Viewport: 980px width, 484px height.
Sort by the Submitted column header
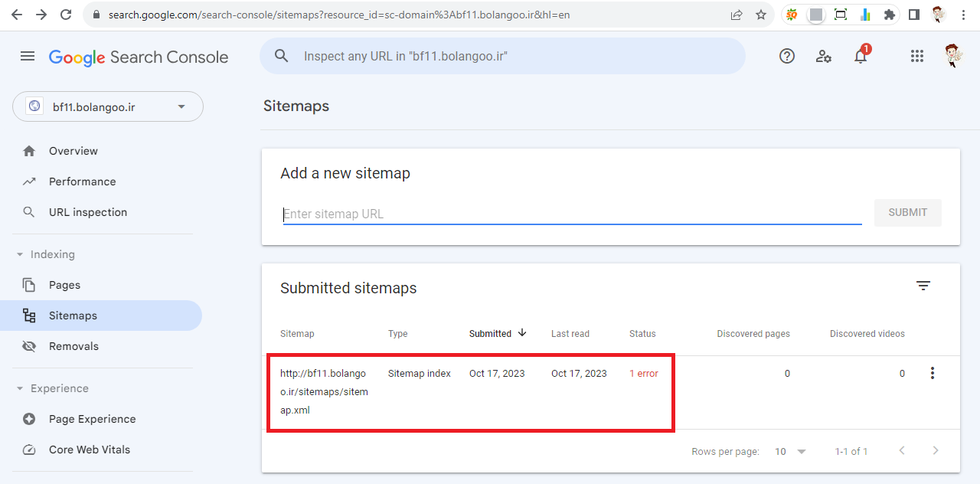coord(498,333)
